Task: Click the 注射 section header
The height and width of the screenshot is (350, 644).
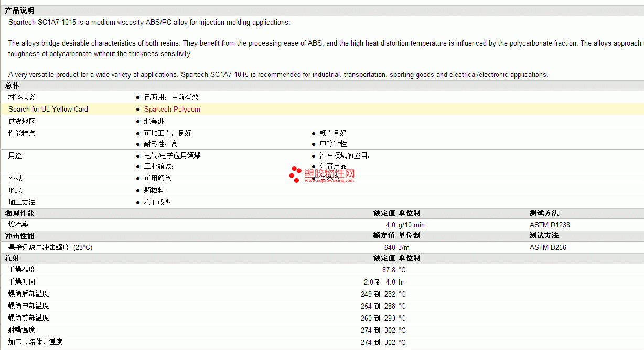Action: click(13, 258)
